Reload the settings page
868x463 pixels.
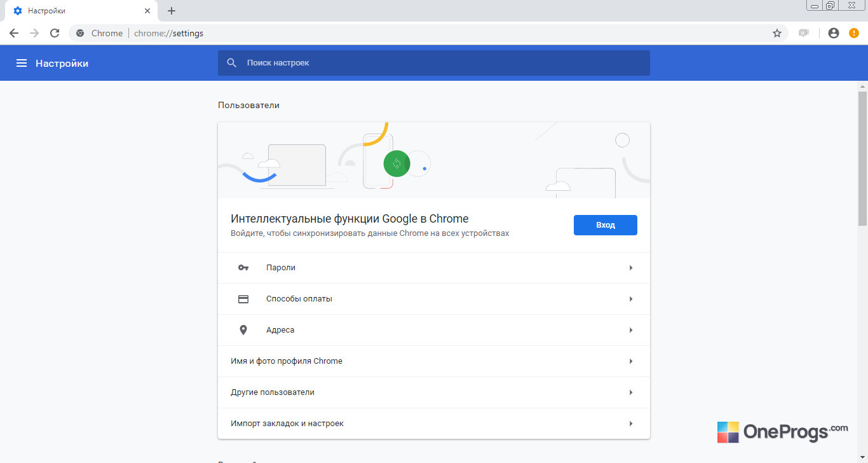point(55,33)
